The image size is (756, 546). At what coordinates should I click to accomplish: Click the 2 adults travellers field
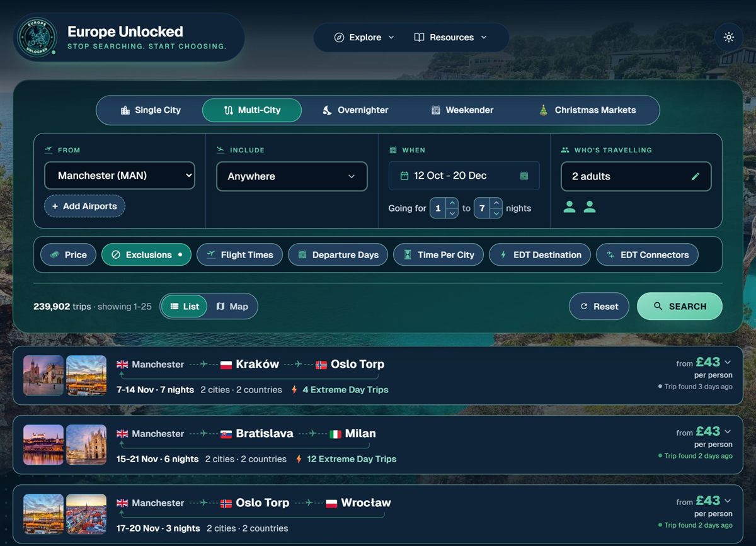(x=636, y=176)
